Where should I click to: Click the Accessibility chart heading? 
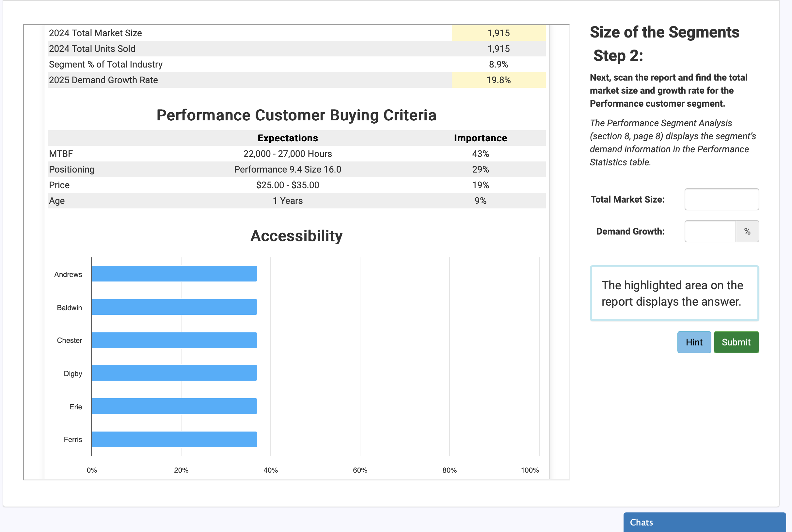click(296, 236)
